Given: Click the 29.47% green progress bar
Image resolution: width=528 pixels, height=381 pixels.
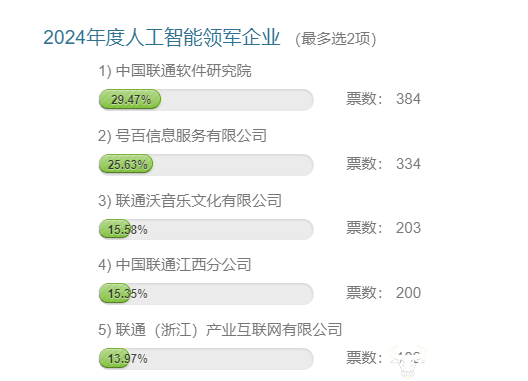Looking at the screenshot, I should [130, 99].
